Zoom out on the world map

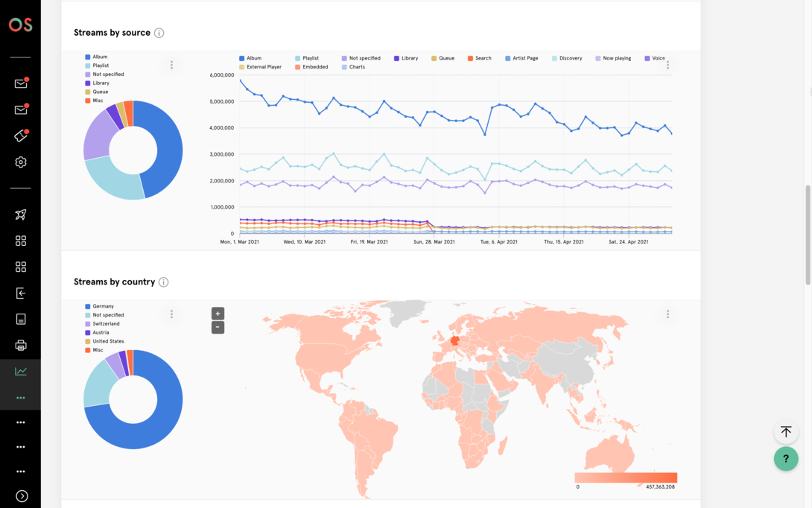(x=218, y=327)
